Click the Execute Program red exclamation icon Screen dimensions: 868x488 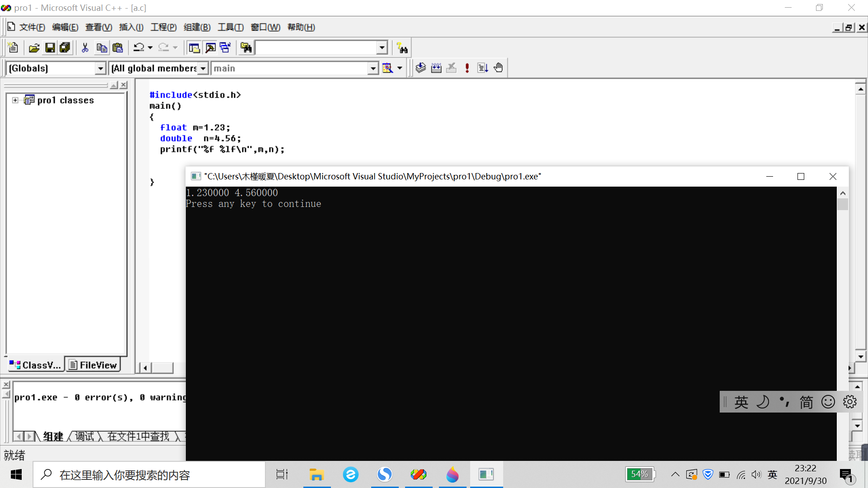pos(467,68)
